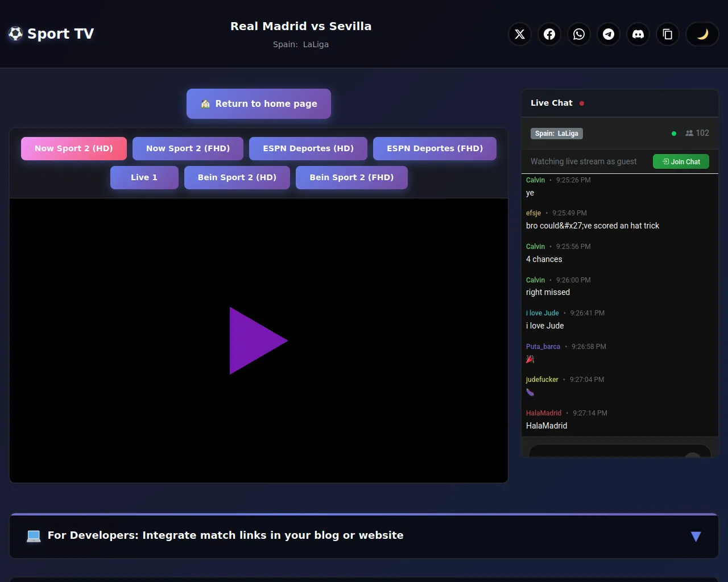Choose ESPN Deportes (FHD) stream
This screenshot has height=582, width=728.
[435, 148]
